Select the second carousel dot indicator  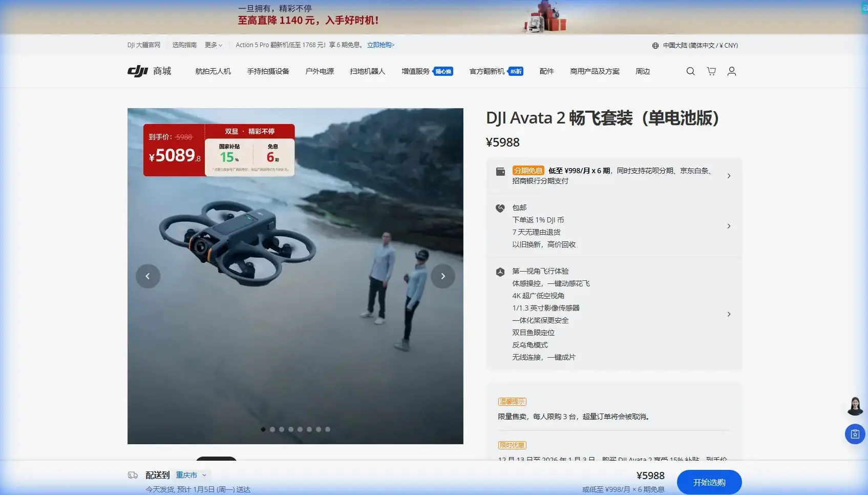pos(272,429)
